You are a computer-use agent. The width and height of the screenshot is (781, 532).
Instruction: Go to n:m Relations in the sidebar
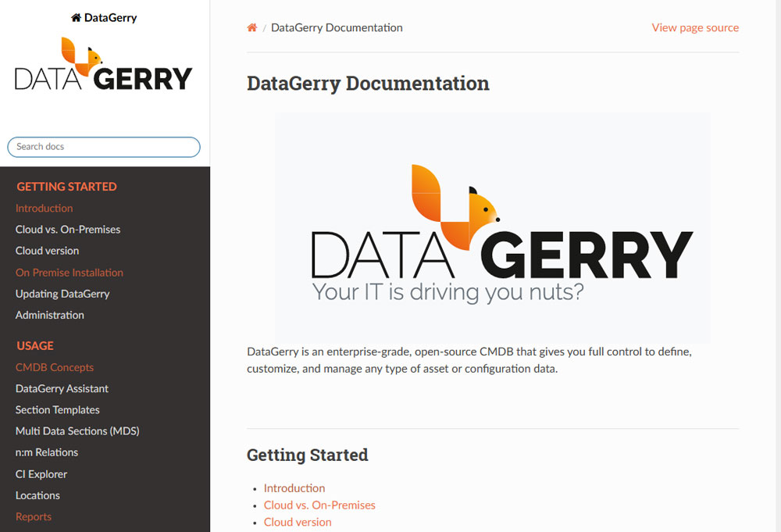(47, 453)
